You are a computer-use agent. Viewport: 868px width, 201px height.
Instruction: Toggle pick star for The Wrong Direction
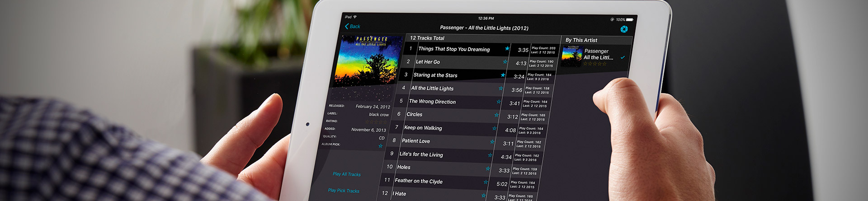pyautogui.click(x=499, y=102)
